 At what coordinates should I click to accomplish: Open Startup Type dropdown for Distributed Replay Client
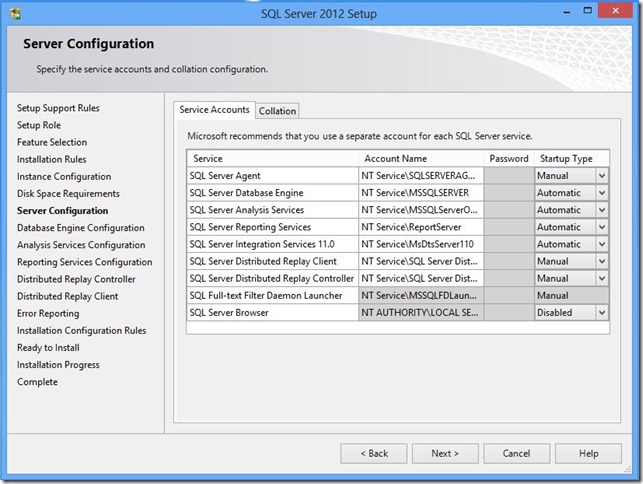click(602, 261)
